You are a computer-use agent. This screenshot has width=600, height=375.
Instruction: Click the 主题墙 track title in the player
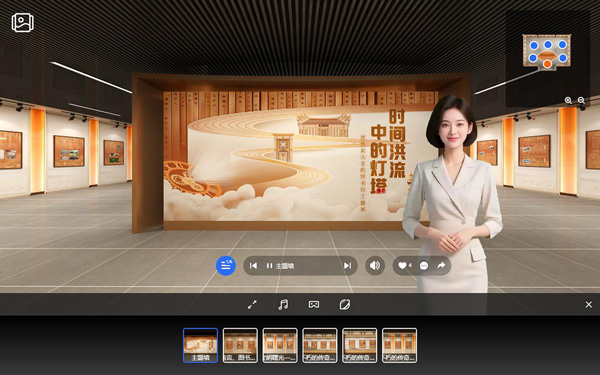click(285, 266)
